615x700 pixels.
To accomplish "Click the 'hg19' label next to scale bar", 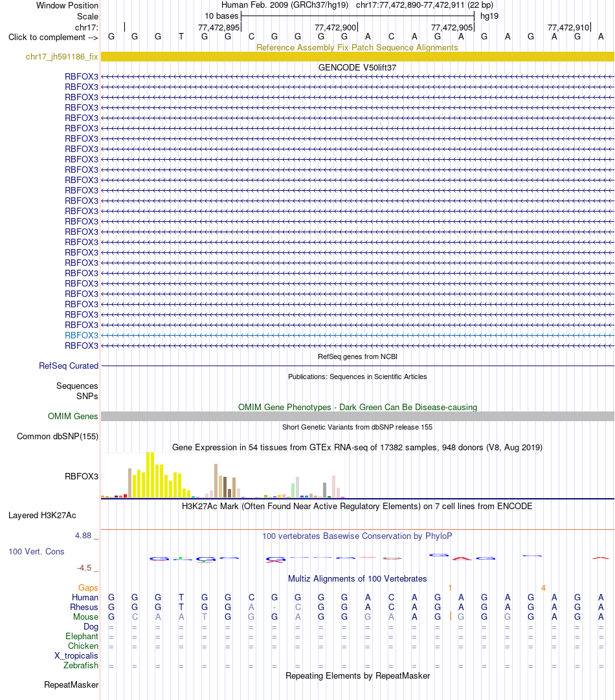I will click(489, 16).
